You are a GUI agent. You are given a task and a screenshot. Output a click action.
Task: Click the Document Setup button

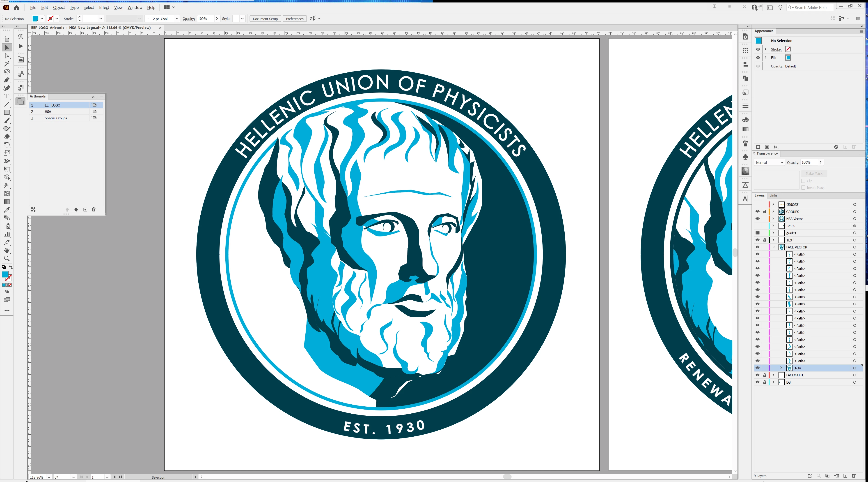tap(265, 19)
